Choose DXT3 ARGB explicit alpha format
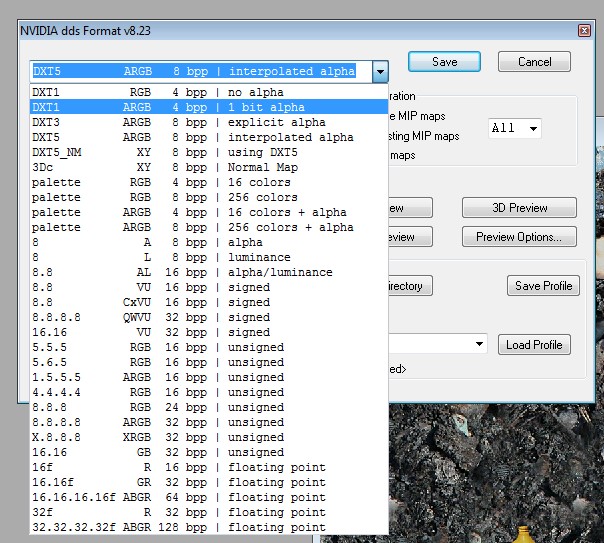 point(209,122)
